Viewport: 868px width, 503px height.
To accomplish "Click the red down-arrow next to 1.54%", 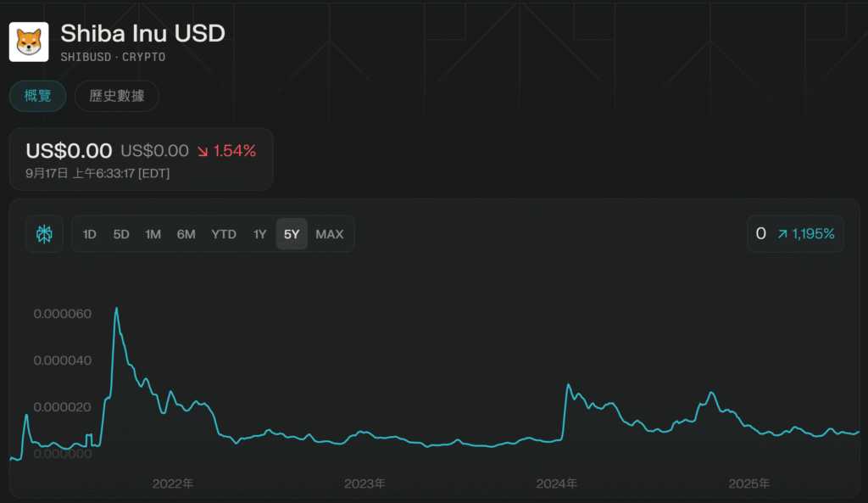I will (203, 152).
